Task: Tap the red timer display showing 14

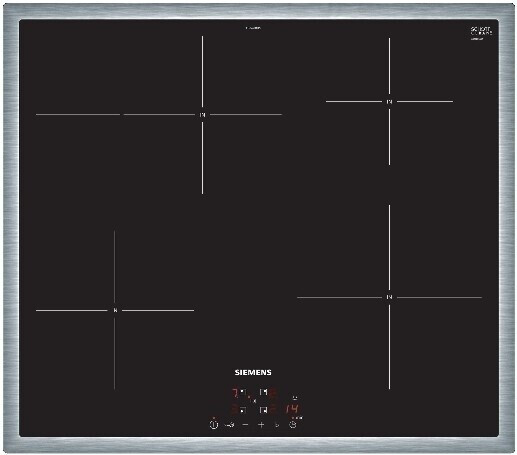Action: [292, 409]
